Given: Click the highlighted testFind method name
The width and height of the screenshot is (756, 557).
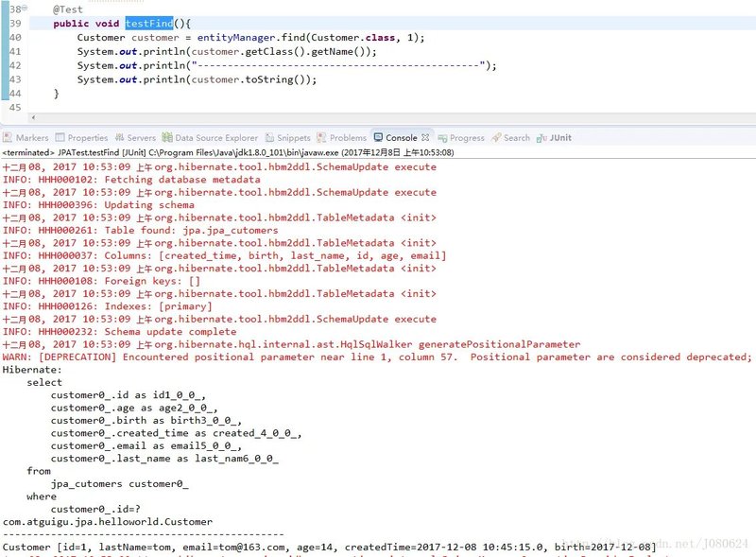Looking at the screenshot, I should [149, 23].
